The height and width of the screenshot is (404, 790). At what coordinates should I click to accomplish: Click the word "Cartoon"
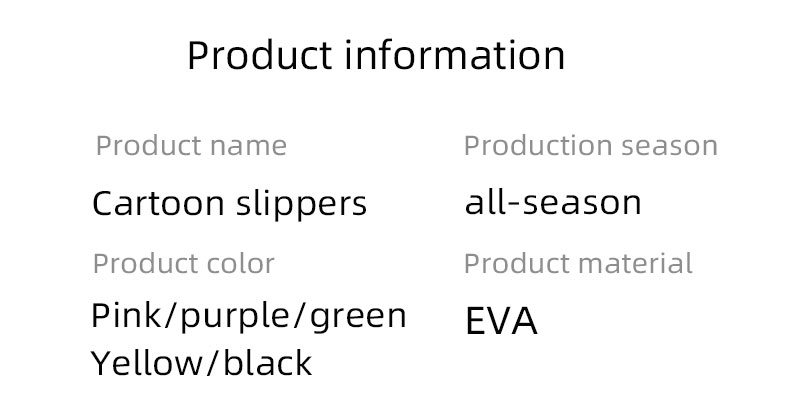click(157, 204)
